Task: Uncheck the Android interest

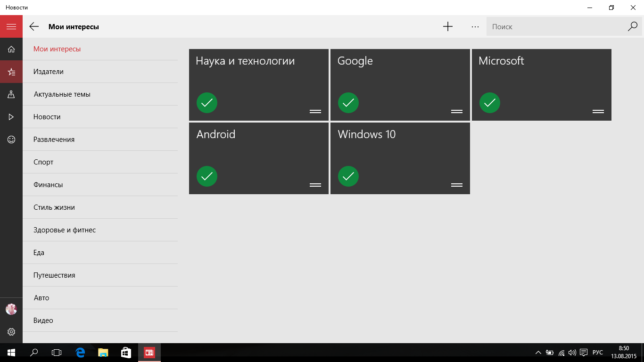Action: pyautogui.click(x=207, y=176)
